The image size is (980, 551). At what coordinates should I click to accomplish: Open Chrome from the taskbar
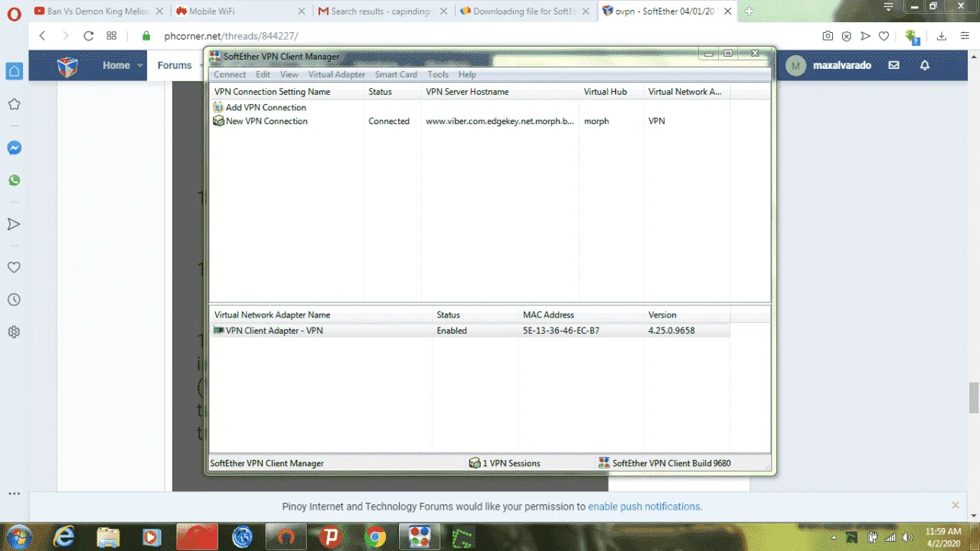click(374, 536)
